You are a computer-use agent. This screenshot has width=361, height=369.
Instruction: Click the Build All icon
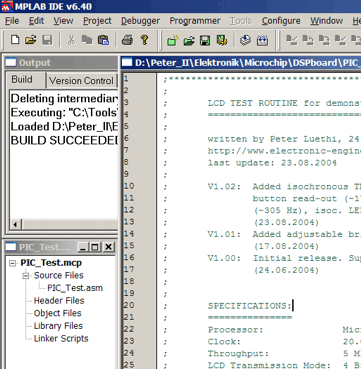click(x=262, y=41)
